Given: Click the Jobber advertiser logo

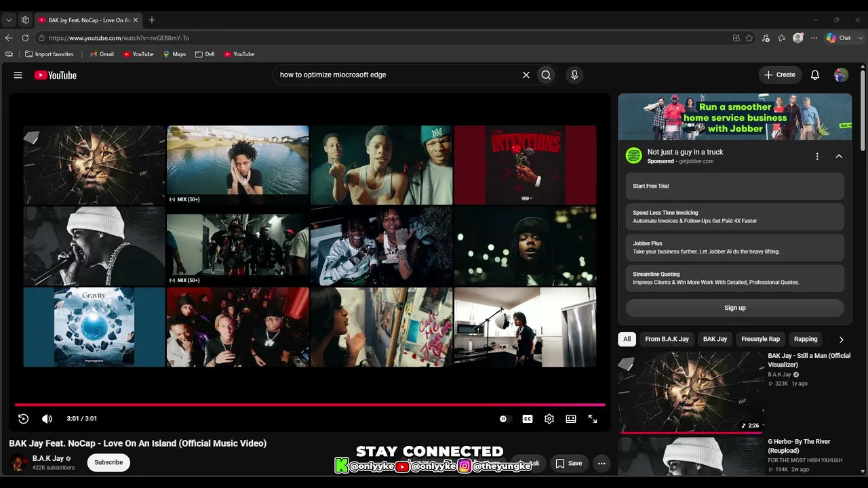Looking at the screenshot, I should click(633, 156).
